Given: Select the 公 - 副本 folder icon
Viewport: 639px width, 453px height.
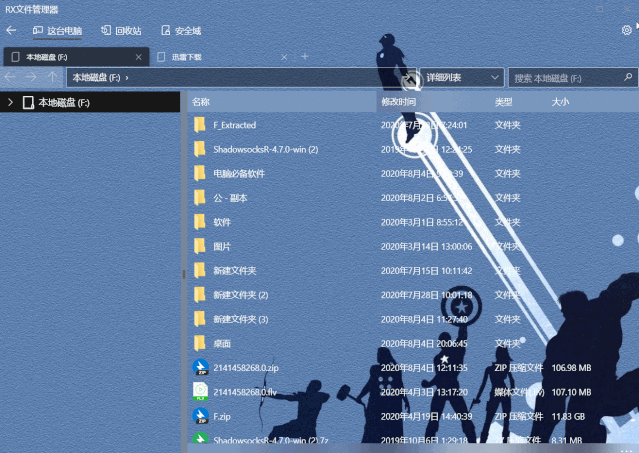Looking at the screenshot, I should (200, 198).
